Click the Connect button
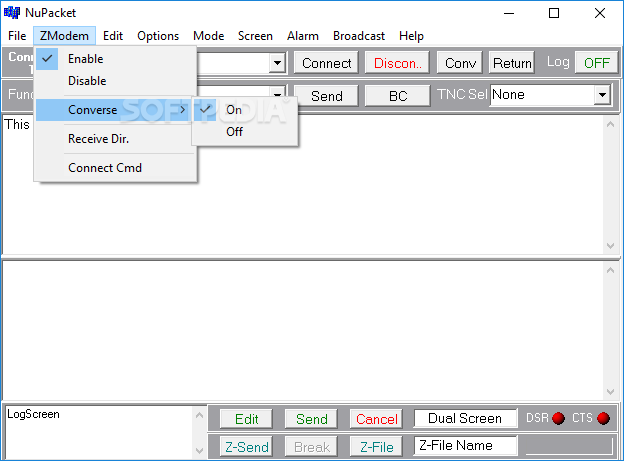Image resolution: width=624 pixels, height=461 pixels. (x=326, y=63)
